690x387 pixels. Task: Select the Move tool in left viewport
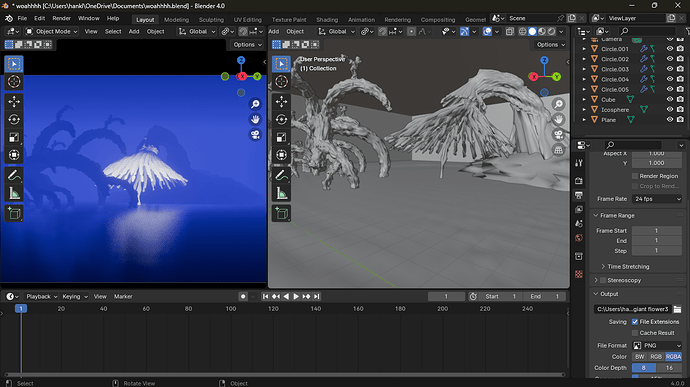14,102
